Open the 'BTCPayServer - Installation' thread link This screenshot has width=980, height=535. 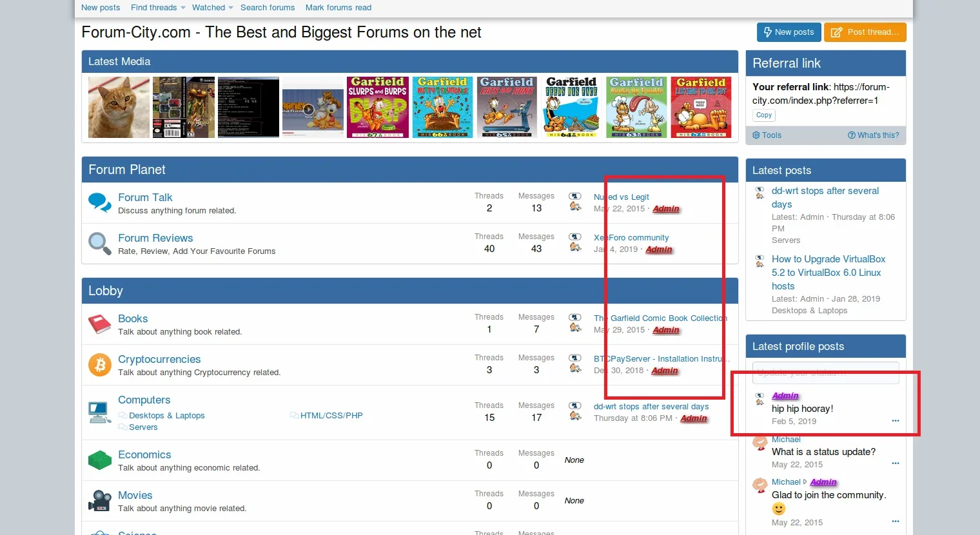[662, 359]
